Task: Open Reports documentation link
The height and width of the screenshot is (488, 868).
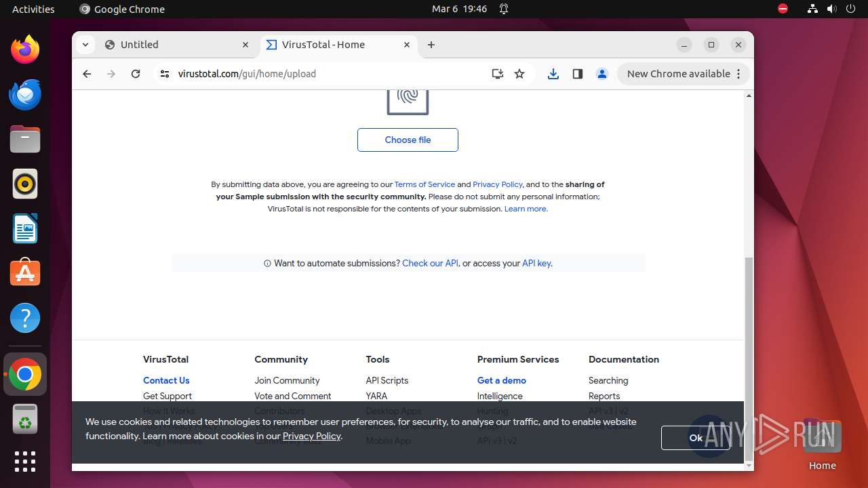Action: point(604,396)
